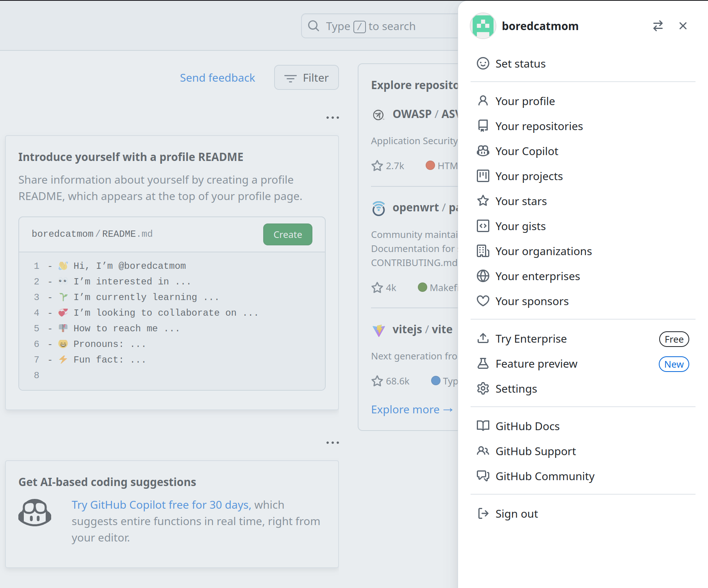Image resolution: width=708 pixels, height=588 pixels.
Task: Open the Filter dropdown
Action: 307,78
